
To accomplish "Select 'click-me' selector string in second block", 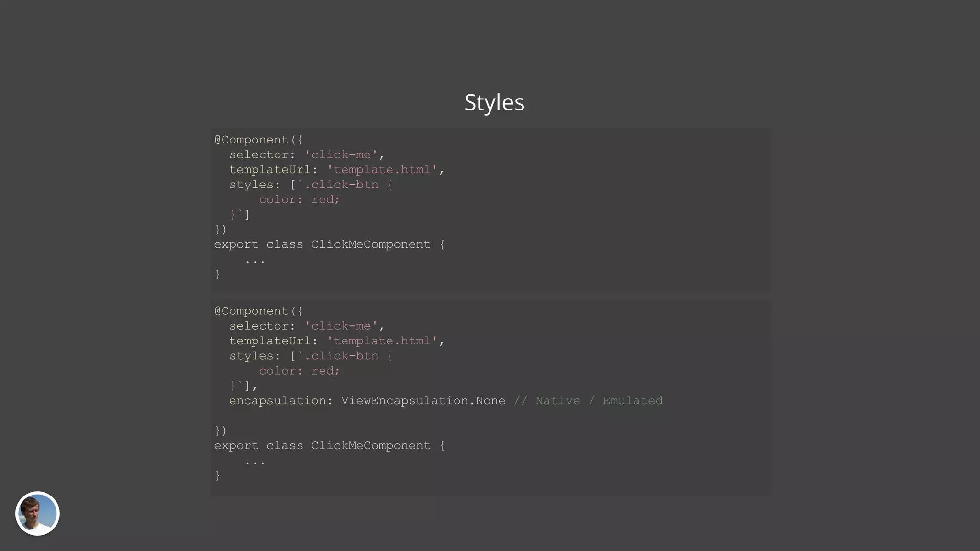I will tap(341, 326).
